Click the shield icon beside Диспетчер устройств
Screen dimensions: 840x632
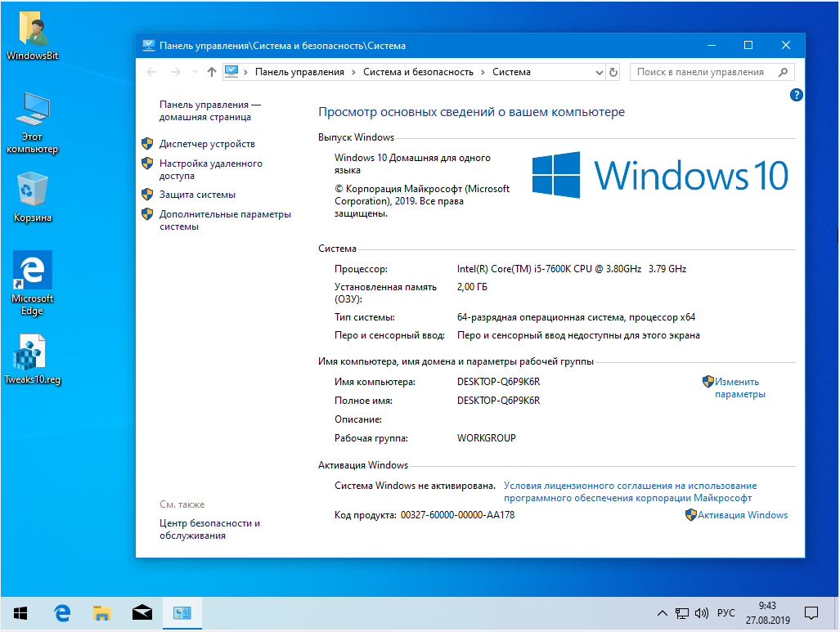pos(147,144)
